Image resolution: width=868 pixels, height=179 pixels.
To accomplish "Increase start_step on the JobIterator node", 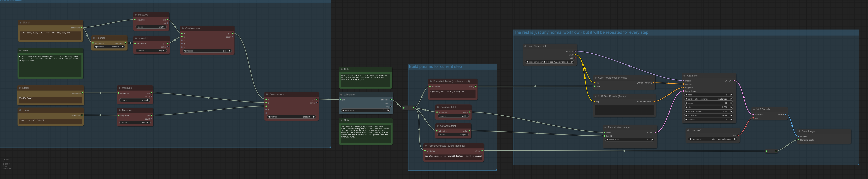I will pos(388,110).
